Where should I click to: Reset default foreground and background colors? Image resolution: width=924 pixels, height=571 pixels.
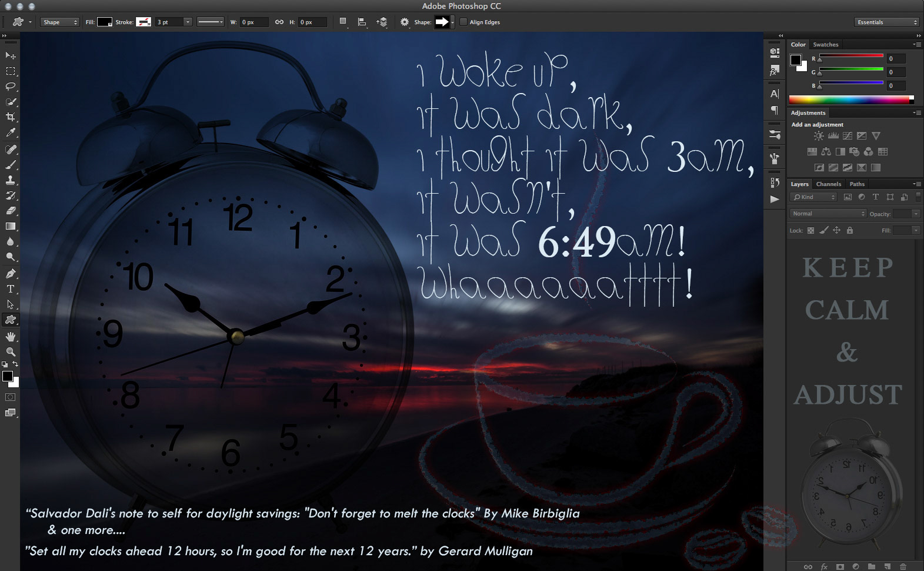click(5, 365)
